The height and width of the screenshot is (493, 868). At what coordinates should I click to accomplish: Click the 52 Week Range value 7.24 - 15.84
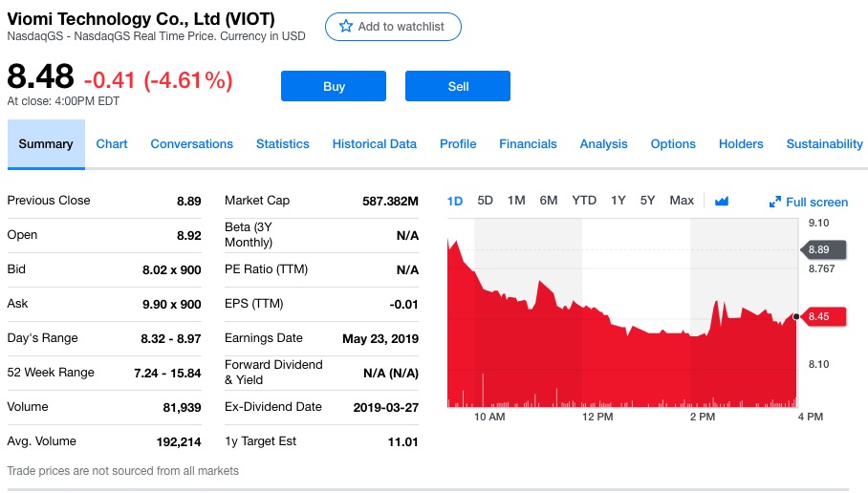point(167,373)
